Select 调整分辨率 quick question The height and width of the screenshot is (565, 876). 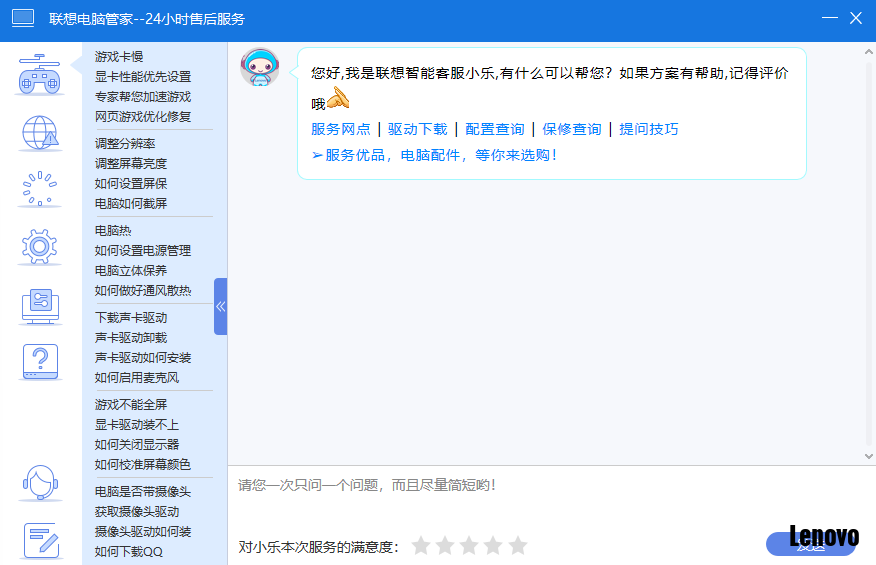pyautogui.click(x=125, y=144)
